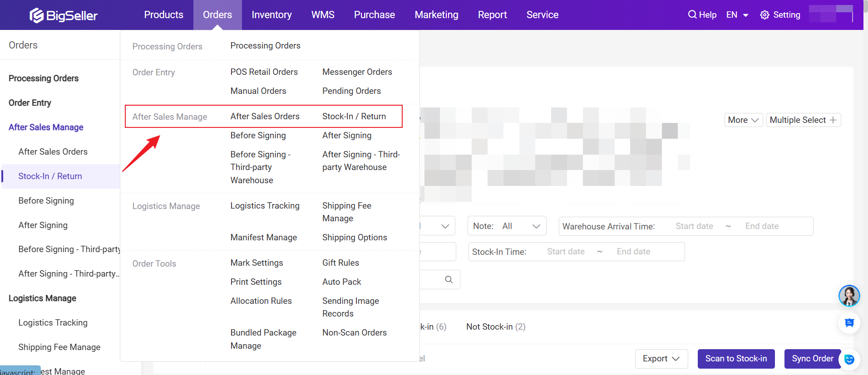Click the Sync Order button
Viewport: 868px width, 375px height.
pos(812,359)
